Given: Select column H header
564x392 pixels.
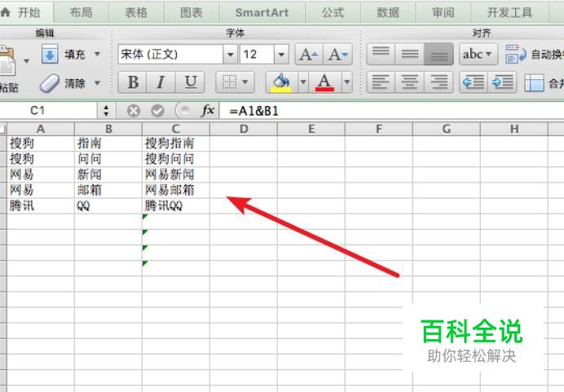Looking at the screenshot, I should (514, 129).
